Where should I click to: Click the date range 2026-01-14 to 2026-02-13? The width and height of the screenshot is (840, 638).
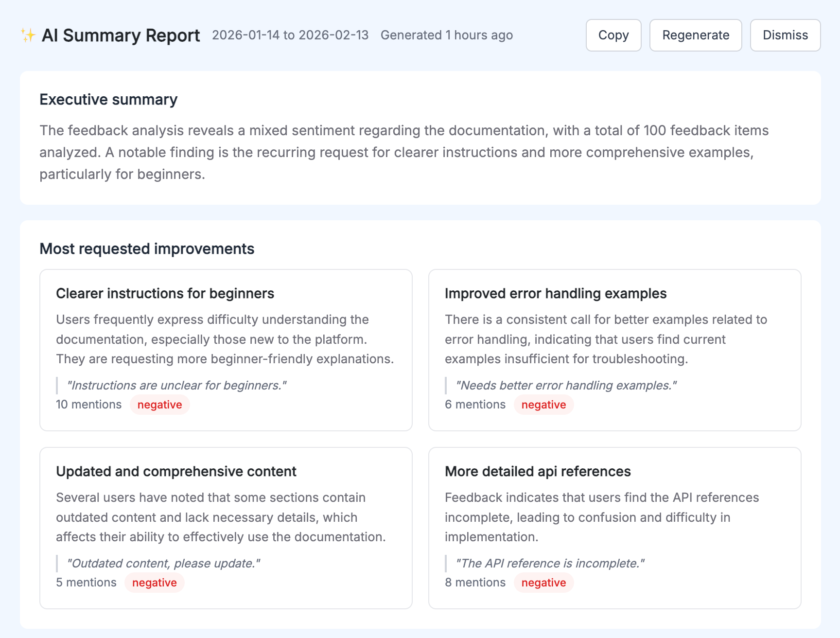click(290, 35)
